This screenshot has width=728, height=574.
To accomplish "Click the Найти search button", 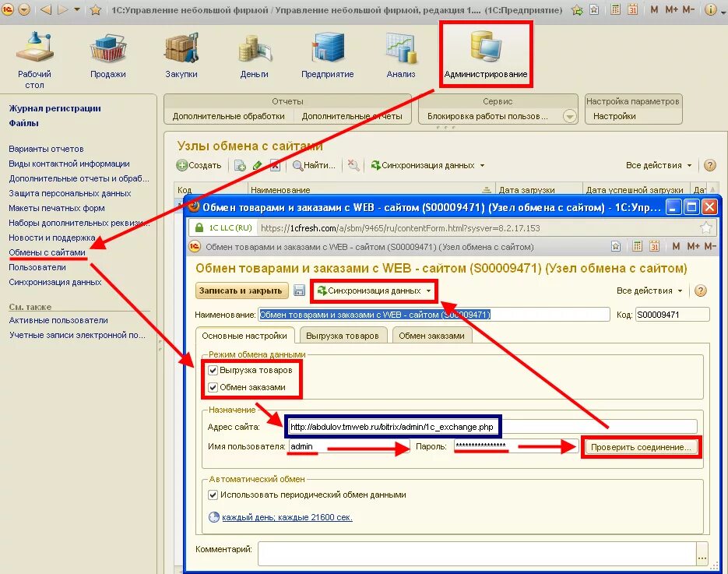I will point(314,165).
